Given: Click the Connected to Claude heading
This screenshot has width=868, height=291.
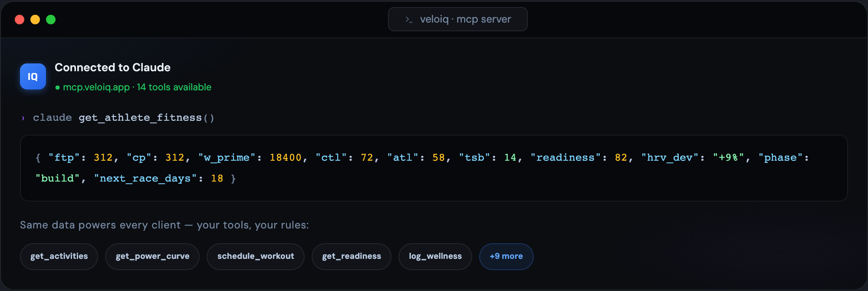Looking at the screenshot, I should coord(112,67).
